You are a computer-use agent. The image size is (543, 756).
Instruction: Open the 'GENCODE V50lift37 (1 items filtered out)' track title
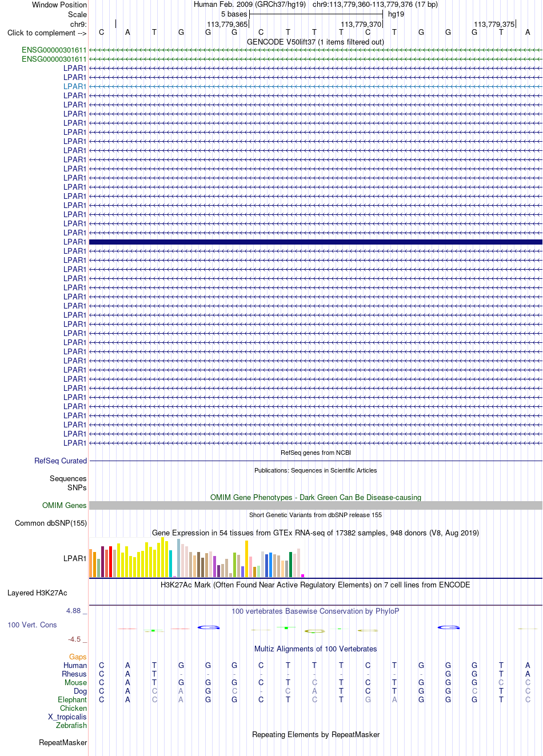tap(316, 42)
